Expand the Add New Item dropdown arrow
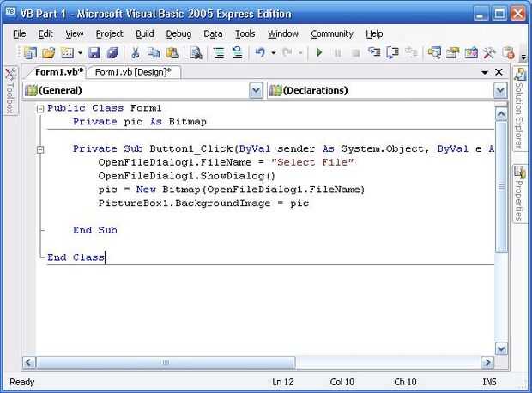Image resolution: width=532 pixels, height=393 pixels. coord(80,53)
